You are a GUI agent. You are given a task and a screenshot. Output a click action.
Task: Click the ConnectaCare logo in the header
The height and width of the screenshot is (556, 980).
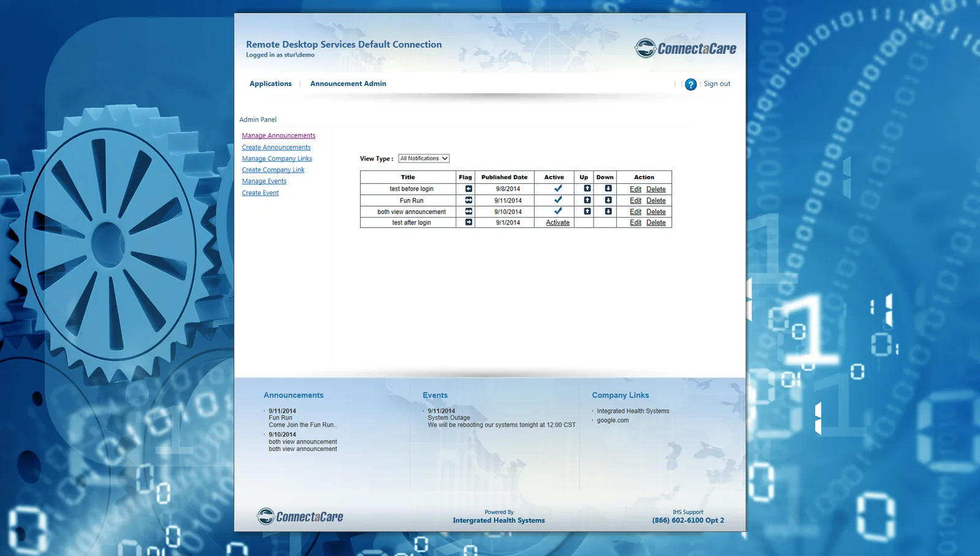(685, 48)
